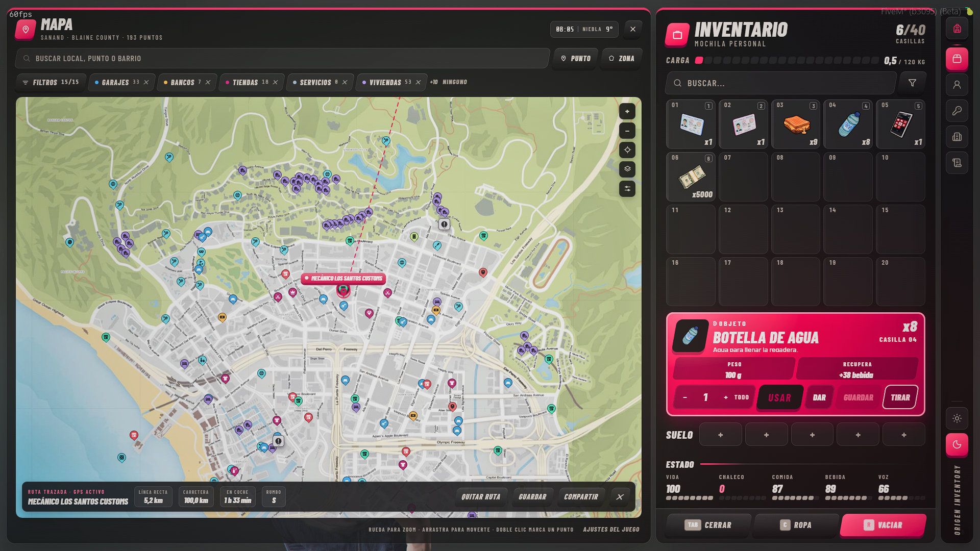980x551 pixels.
Task: Click the map layers icon
Action: click(x=627, y=169)
